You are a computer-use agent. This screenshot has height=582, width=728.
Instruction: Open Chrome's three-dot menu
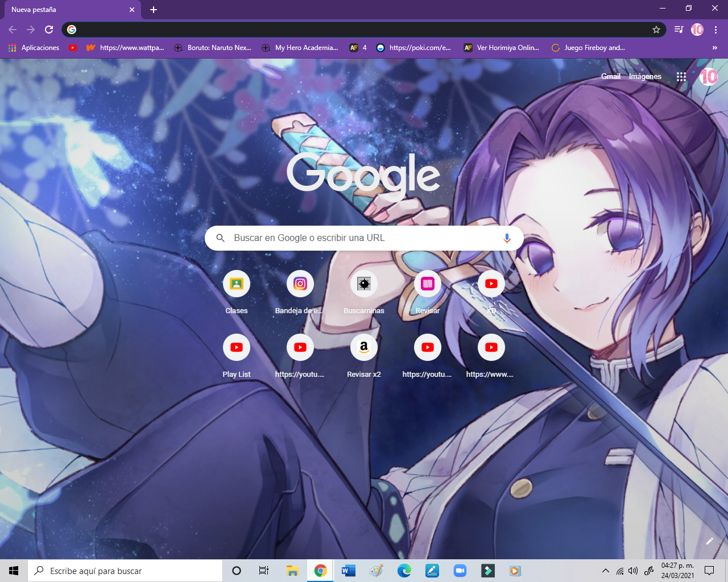(x=715, y=30)
